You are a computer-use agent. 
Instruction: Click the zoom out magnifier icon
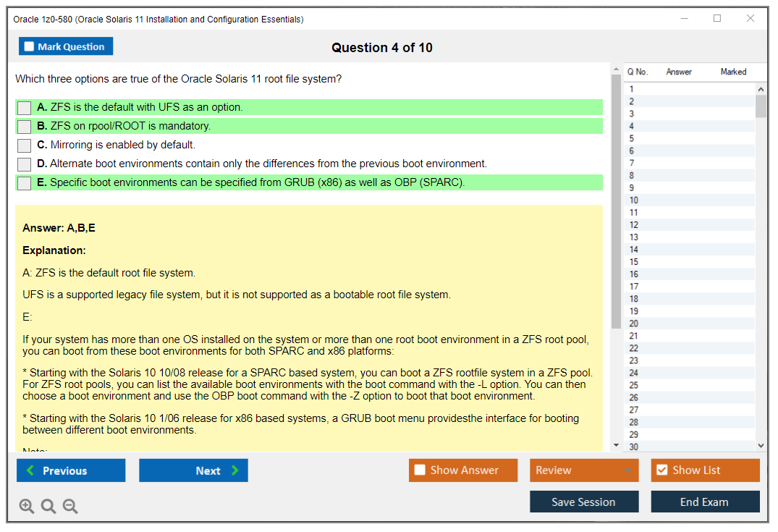click(70, 507)
